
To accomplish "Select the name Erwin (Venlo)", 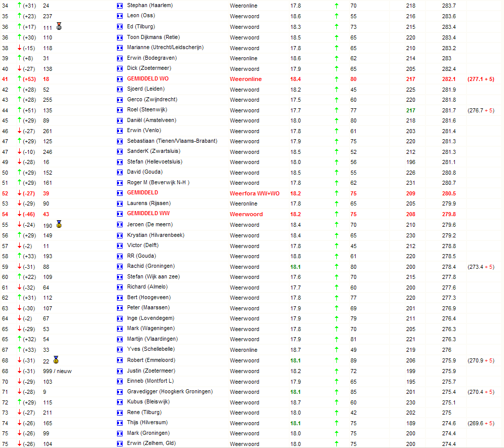I will 144,131.
